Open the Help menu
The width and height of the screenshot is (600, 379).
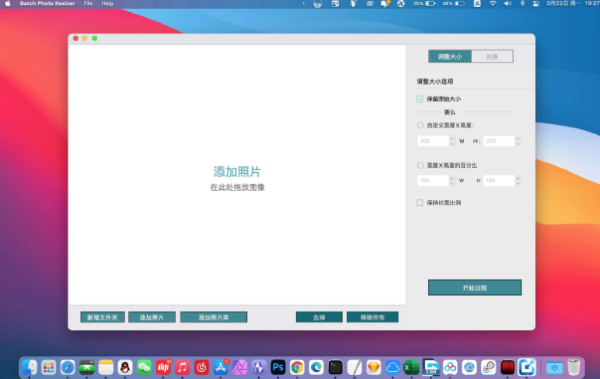(x=107, y=3)
